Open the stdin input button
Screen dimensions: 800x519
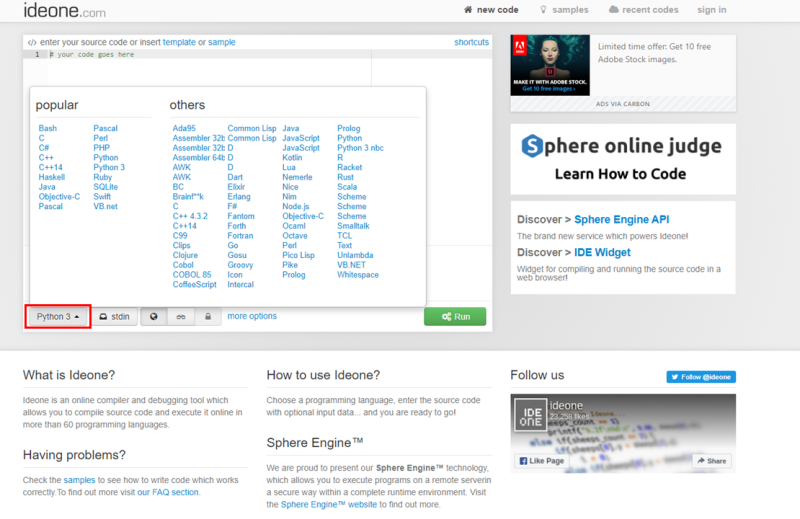(x=115, y=316)
